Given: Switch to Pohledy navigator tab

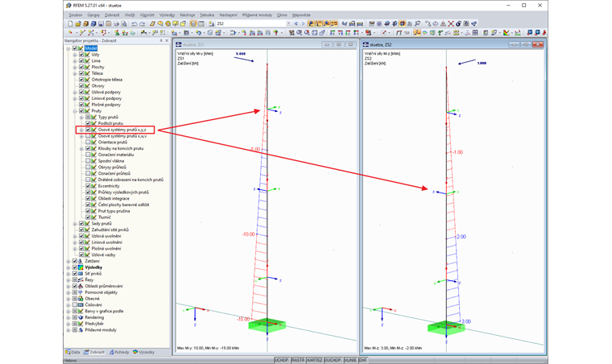Looking at the screenshot, I should pos(119,352).
